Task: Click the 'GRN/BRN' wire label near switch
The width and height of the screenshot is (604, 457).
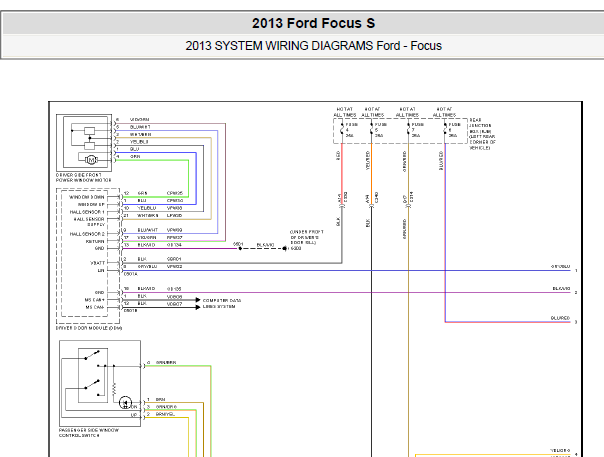Action: pos(166,363)
